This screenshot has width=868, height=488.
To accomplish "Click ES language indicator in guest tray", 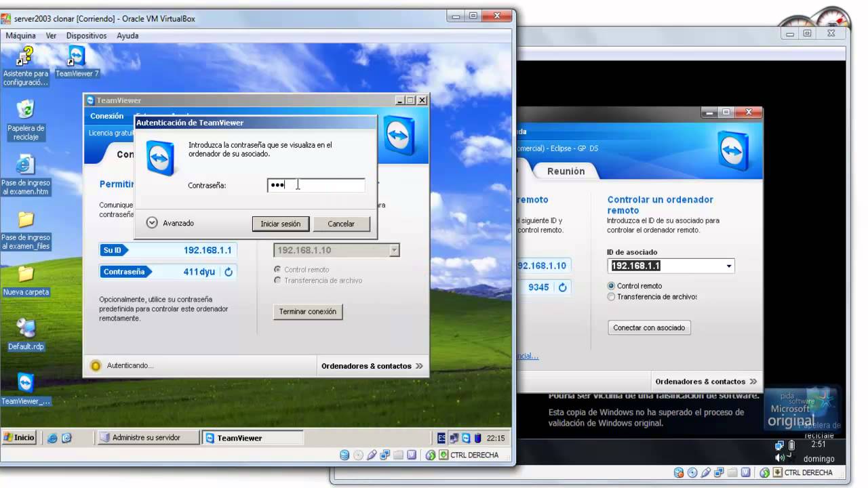I will (x=441, y=438).
